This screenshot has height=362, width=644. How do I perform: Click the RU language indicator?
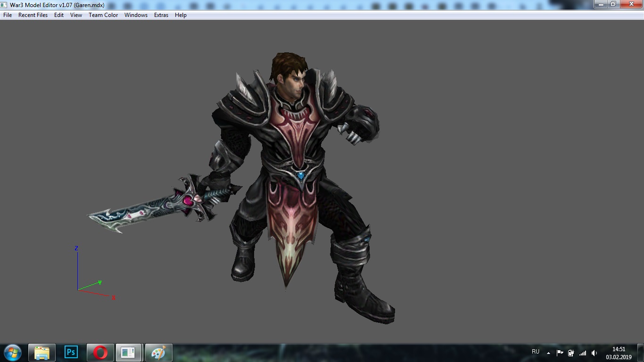pos(536,352)
